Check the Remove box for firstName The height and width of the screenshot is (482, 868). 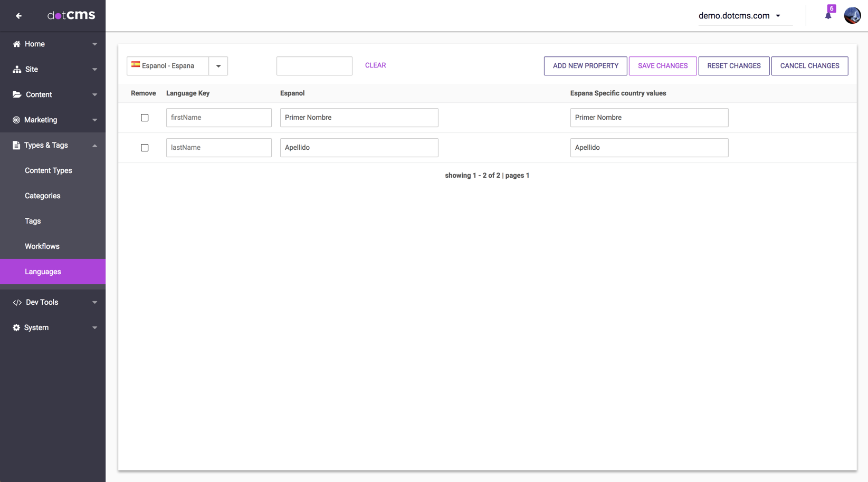pos(145,118)
